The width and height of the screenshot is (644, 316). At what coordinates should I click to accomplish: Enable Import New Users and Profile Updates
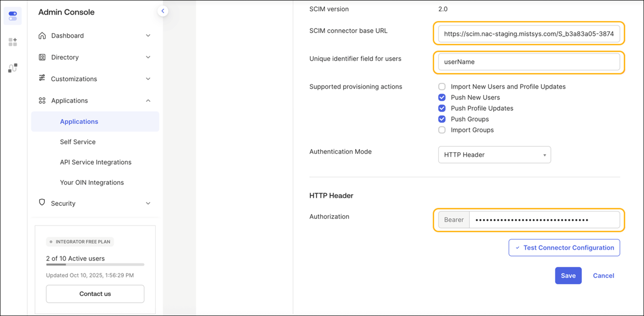442,87
